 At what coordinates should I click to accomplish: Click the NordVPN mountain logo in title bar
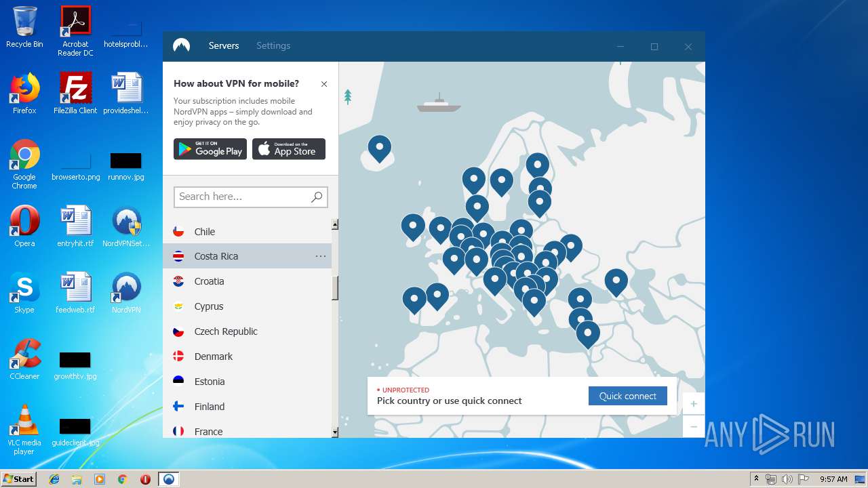coord(181,46)
